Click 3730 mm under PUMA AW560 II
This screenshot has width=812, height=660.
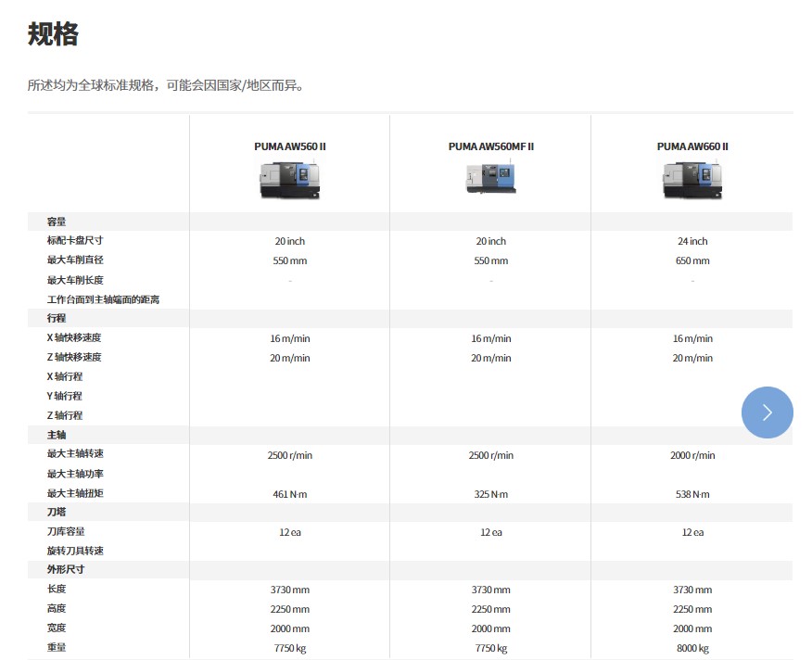(x=290, y=590)
